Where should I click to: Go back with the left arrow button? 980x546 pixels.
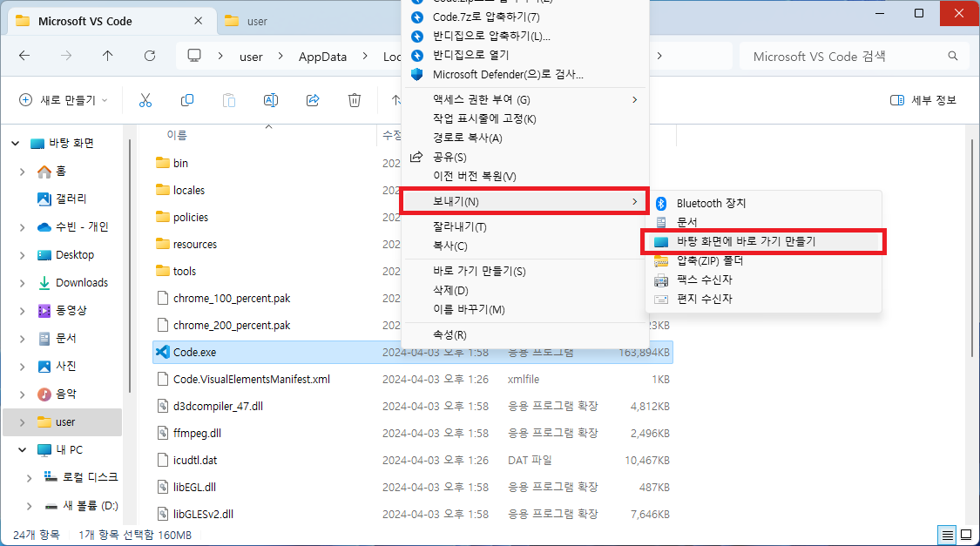coord(24,57)
